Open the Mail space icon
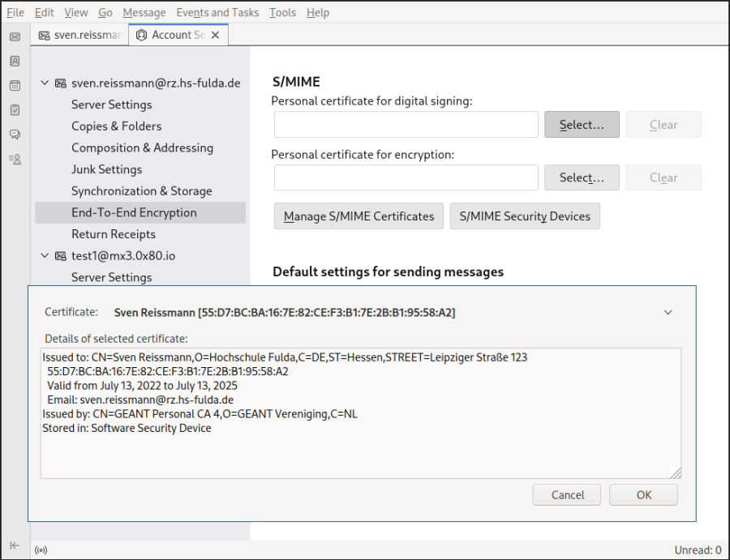The width and height of the screenshot is (730, 560). tap(15, 36)
